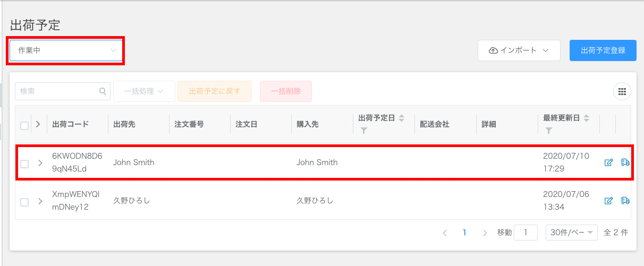Click the 一括削除 button
This screenshot has width=644, height=266.
(x=286, y=91)
